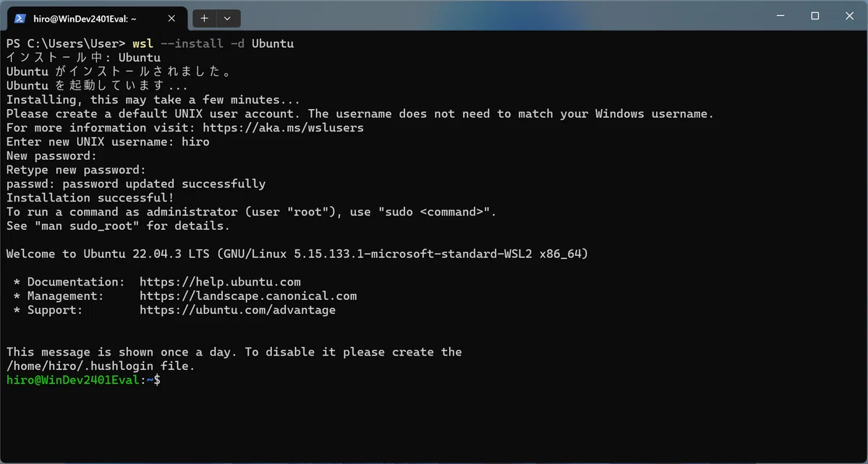Open the https://landscape.canonical.com management link
This screenshot has height=464, width=868.
(x=248, y=296)
